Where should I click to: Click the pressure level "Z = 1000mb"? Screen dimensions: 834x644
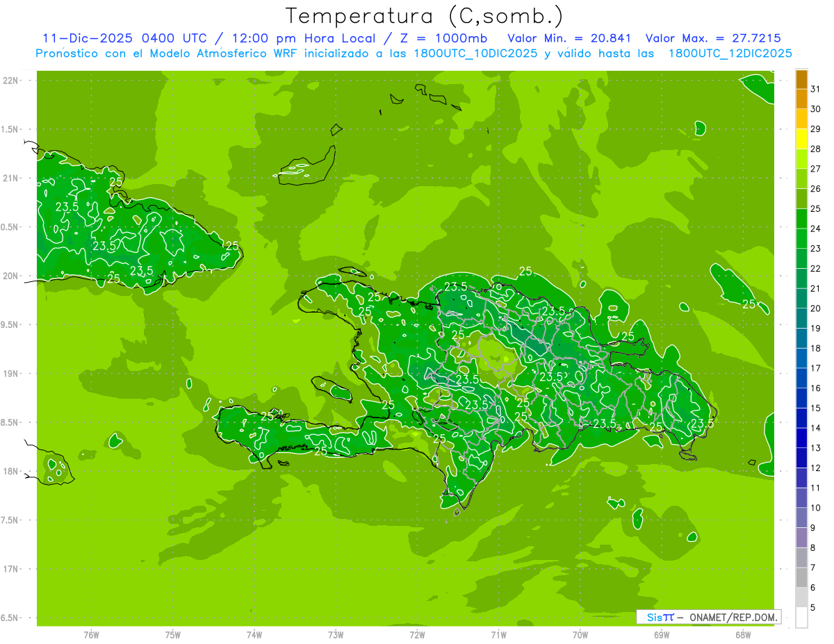[x=445, y=38]
